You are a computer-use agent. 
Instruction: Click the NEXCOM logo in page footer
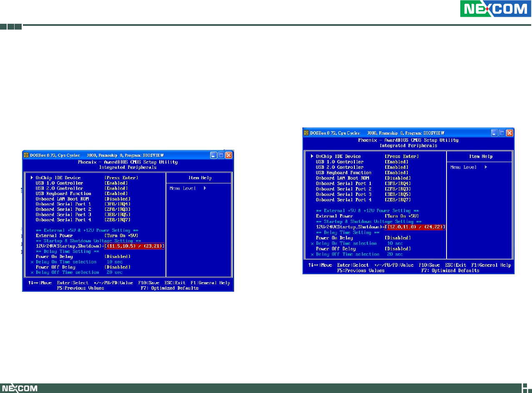(19, 388)
